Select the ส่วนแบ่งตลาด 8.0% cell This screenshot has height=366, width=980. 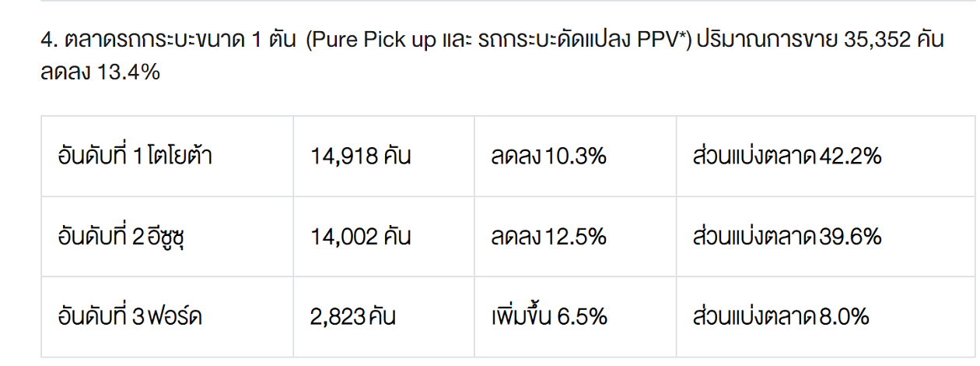[x=781, y=317]
